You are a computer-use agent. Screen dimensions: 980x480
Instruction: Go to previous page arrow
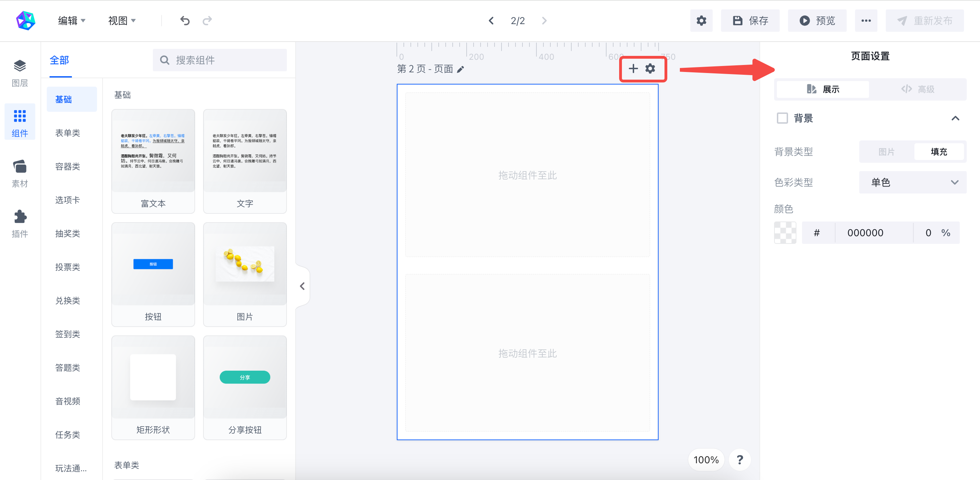pos(491,21)
